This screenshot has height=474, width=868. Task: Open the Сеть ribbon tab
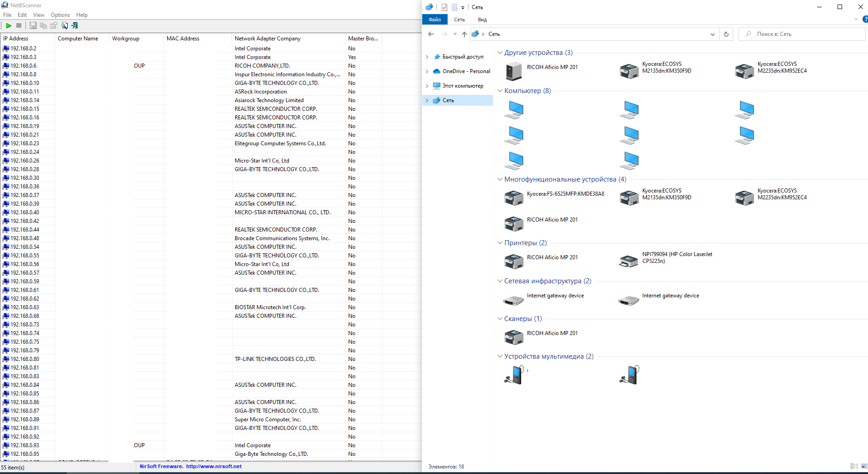(x=459, y=20)
